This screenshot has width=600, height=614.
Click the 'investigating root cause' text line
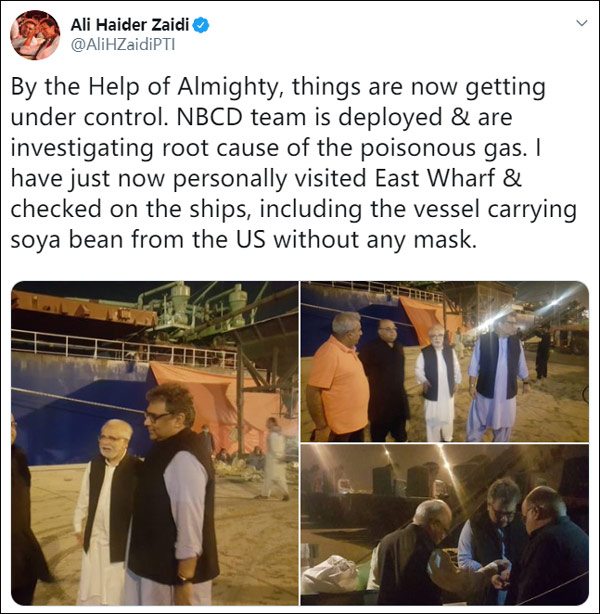(x=276, y=148)
